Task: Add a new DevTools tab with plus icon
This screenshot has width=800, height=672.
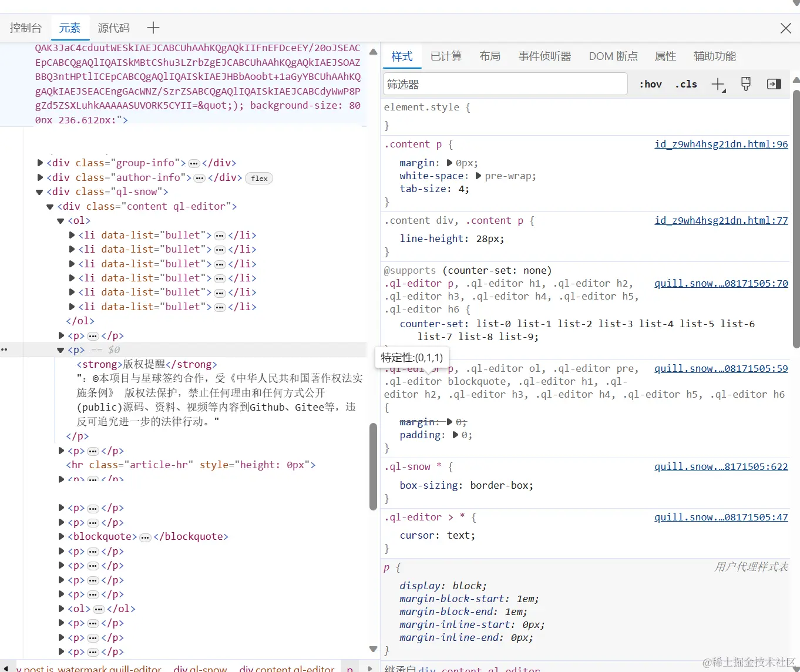Action: pos(153,28)
